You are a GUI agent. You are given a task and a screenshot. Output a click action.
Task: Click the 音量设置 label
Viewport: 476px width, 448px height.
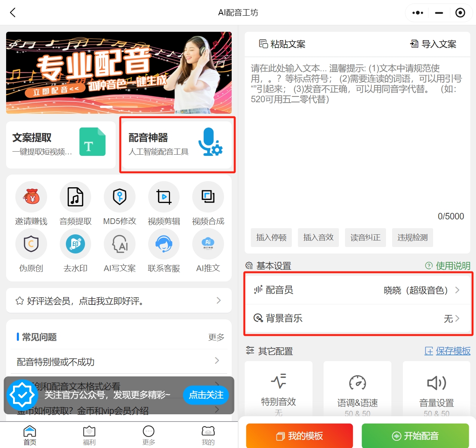[437, 403]
